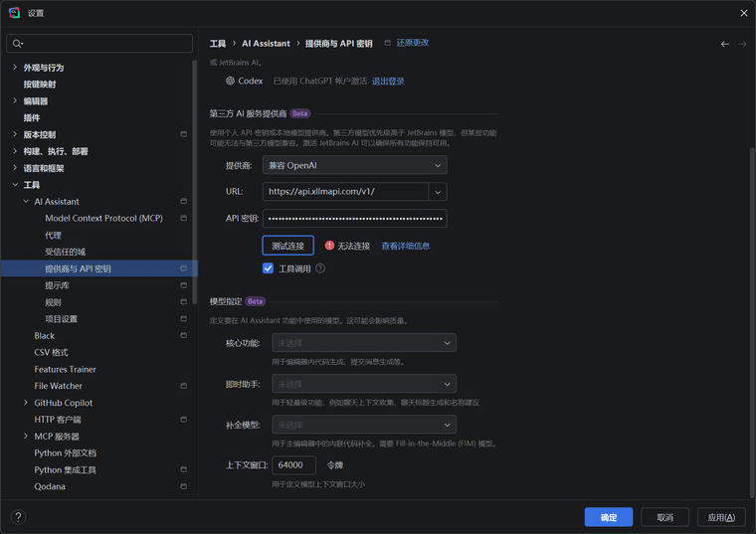The width and height of the screenshot is (756, 534).
Task: Click the help question mark next to 工具调用
Action: (x=320, y=268)
